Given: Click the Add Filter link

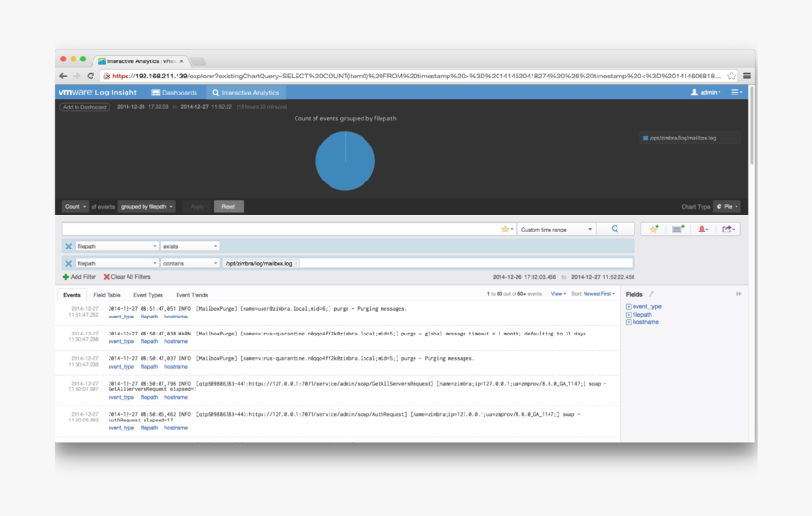Looking at the screenshot, I should pyautogui.click(x=79, y=277).
